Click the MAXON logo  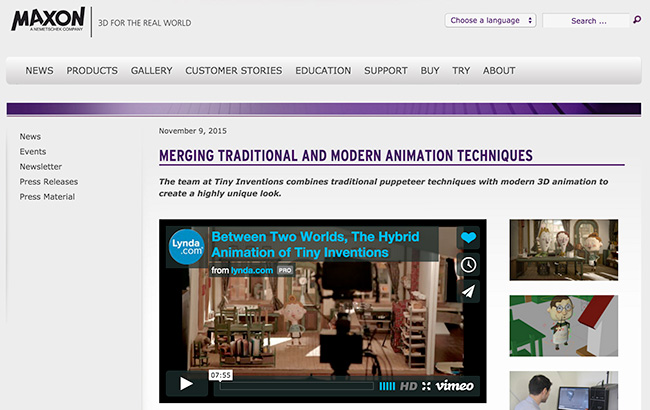(48, 19)
